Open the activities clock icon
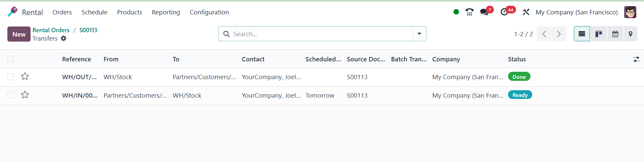The width and height of the screenshot is (644, 162). click(x=504, y=12)
